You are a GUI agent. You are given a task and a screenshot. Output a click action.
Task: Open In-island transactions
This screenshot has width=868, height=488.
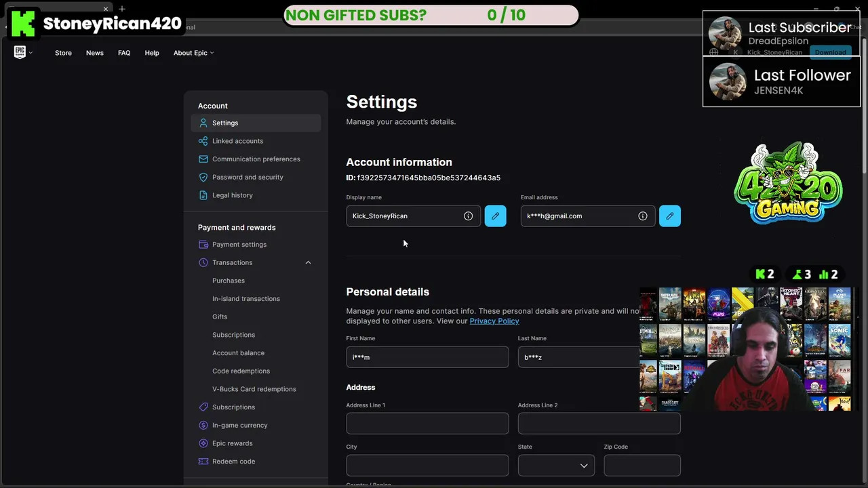click(245, 299)
